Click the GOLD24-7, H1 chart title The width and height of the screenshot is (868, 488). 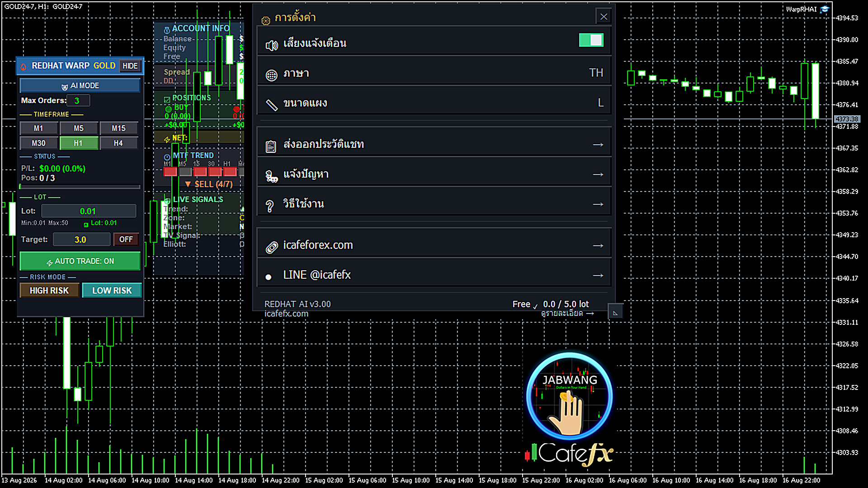tap(43, 6)
